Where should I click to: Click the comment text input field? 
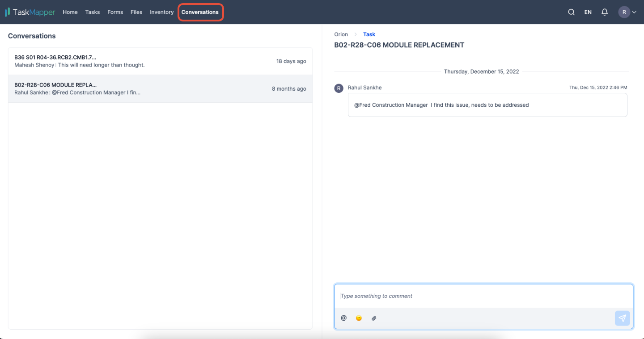pos(483,296)
